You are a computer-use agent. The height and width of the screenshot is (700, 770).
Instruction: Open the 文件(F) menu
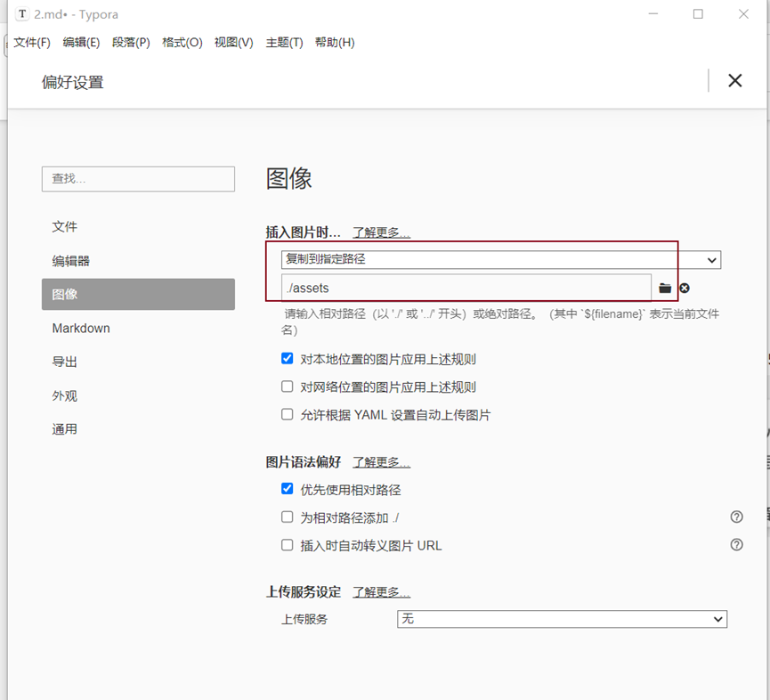coord(32,43)
